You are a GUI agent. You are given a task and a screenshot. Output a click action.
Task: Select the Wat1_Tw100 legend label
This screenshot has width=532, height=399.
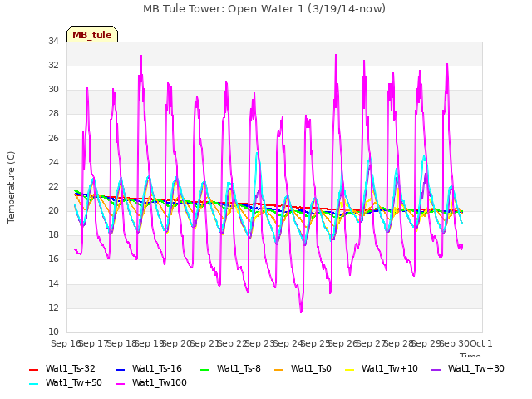[160, 382]
